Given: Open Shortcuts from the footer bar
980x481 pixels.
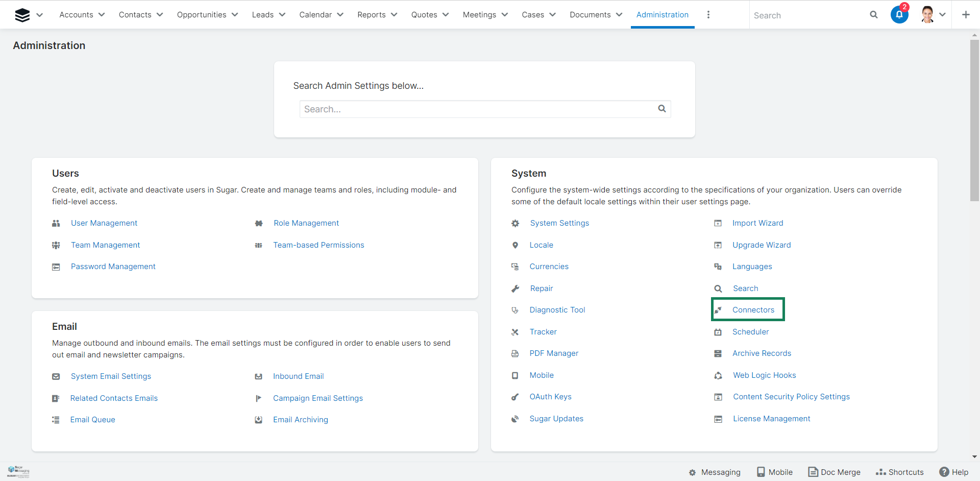Looking at the screenshot, I should point(899,472).
